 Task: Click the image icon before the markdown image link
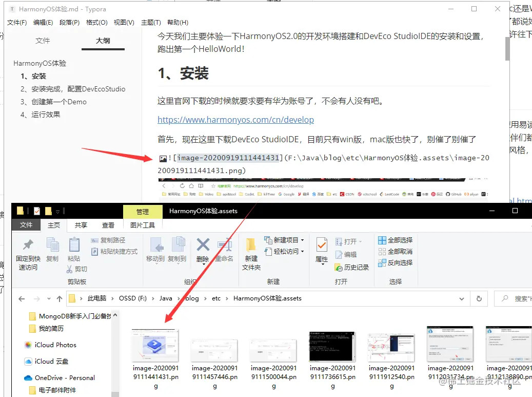coord(163,158)
